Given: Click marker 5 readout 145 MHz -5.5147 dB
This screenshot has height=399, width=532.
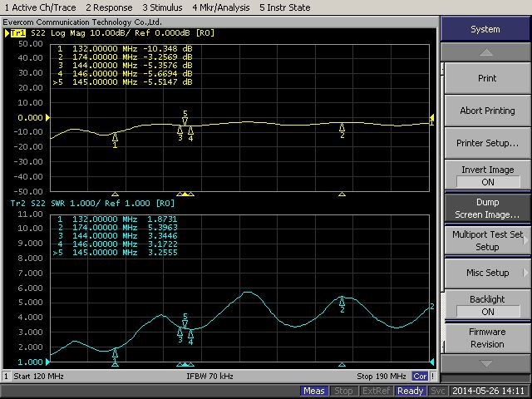Looking at the screenshot, I should pyautogui.click(x=123, y=81).
